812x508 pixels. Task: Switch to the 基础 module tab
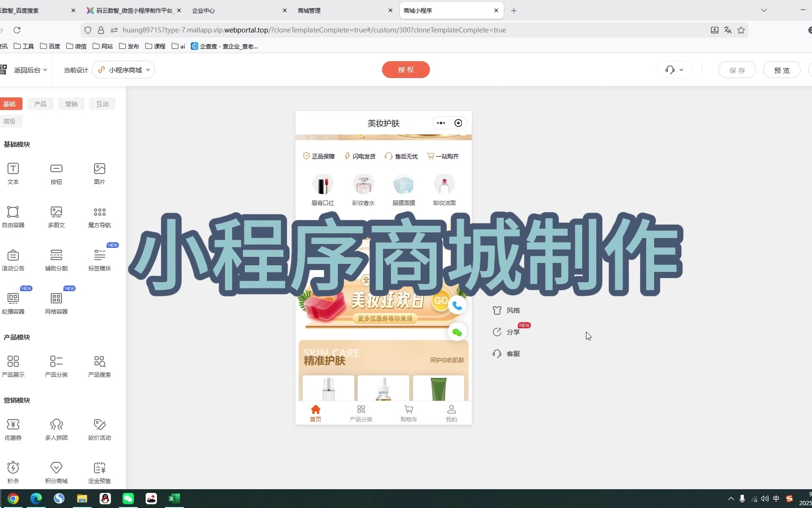10,104
